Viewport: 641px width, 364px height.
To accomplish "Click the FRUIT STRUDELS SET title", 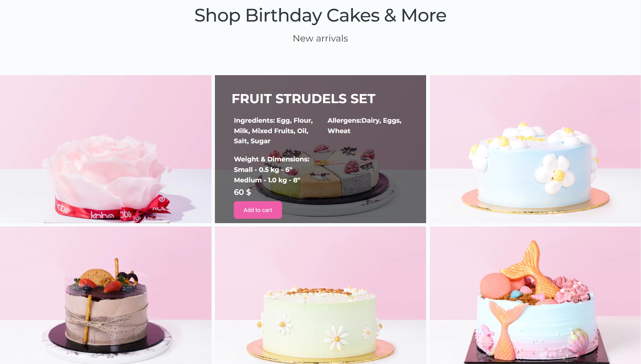I will click(303, 99).
